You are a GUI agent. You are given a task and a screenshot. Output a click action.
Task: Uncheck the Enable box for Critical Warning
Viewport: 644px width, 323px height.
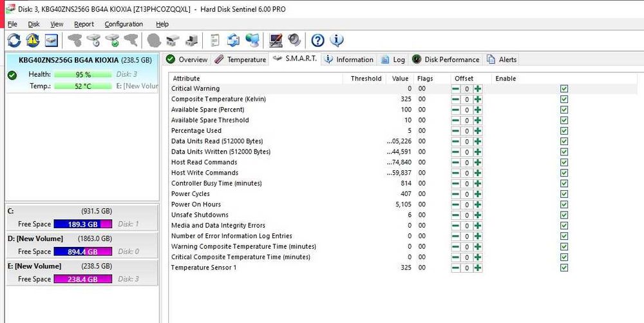[x=564, y=89]
